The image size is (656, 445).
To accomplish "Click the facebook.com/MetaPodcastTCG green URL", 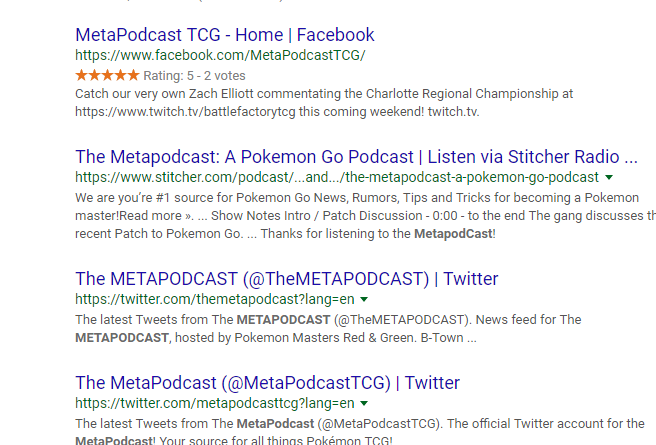I will [x=220, y=55].
